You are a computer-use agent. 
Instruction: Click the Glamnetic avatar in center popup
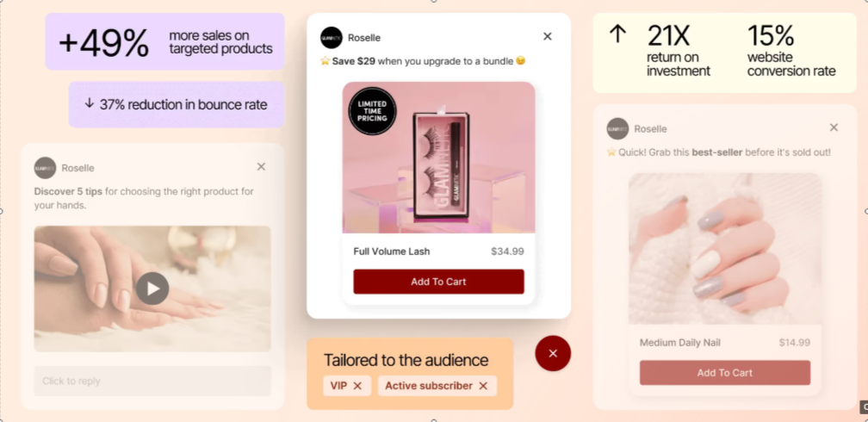pyautogui.click(x=331, y=38)
